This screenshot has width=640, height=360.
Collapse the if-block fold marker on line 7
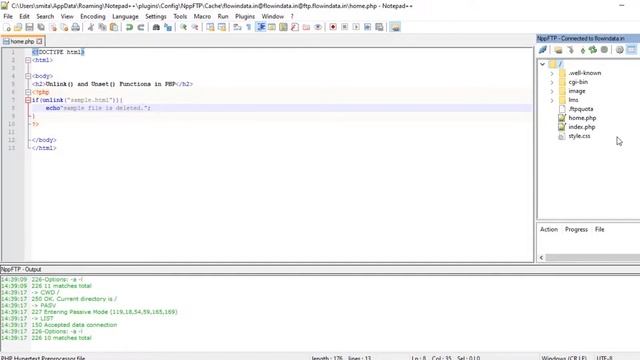pos(28,100)
